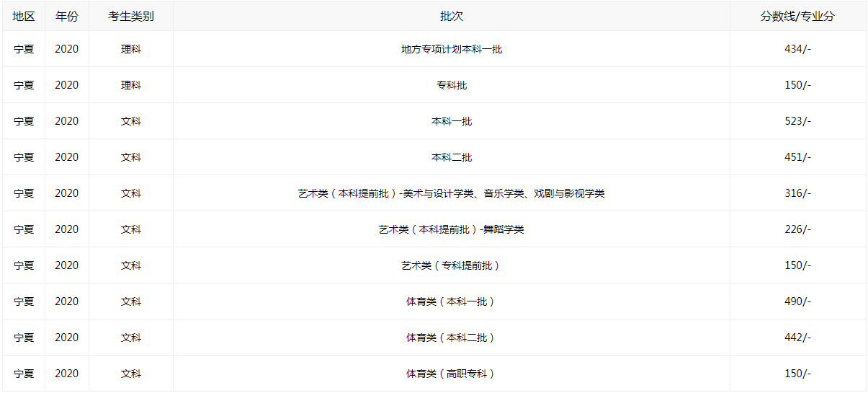Viewport: 868px width, 401px height.
Task: Select the 体育类(本科一批) cell
Action: (x=452, y=301)
